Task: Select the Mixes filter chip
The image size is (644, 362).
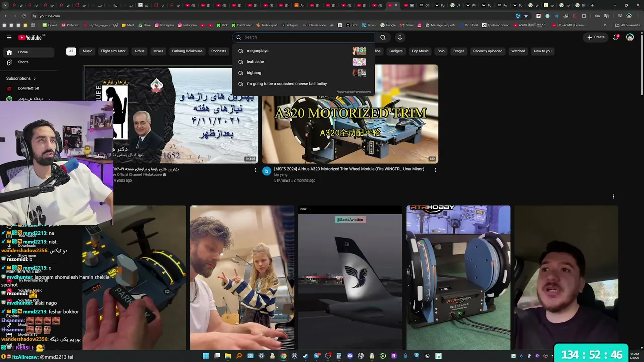Action: 158,51
